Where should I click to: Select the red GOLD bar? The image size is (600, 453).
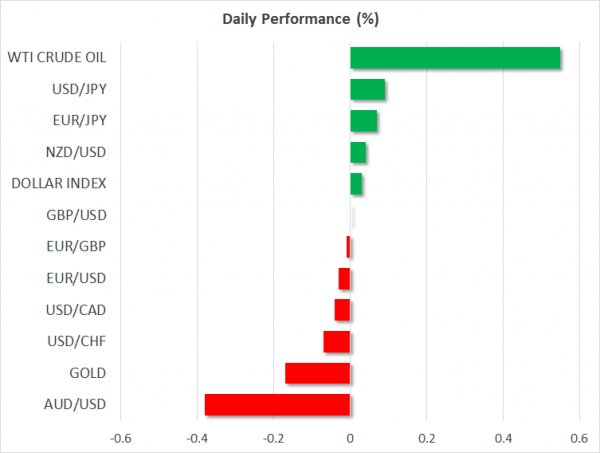(317, 373)
